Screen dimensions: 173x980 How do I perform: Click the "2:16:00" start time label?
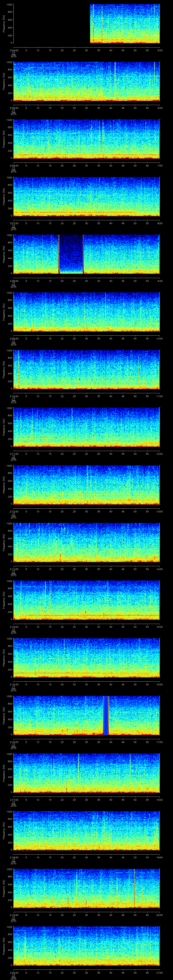coord(14,742)
